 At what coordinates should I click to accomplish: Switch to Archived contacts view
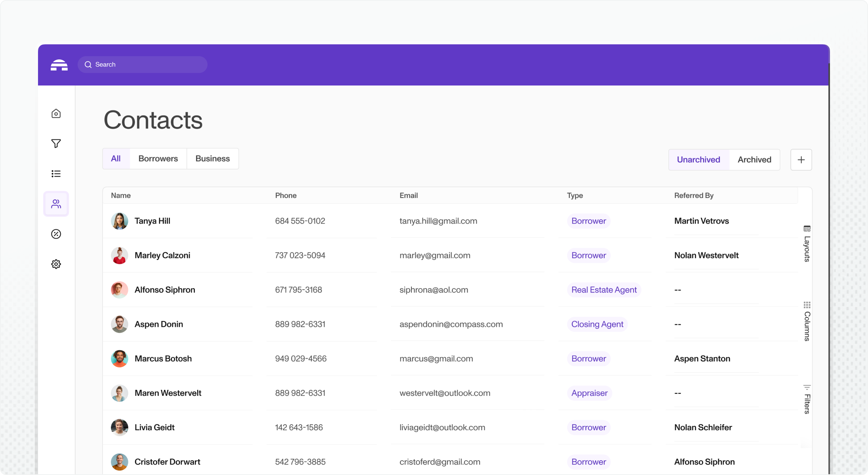pos(754,160)
